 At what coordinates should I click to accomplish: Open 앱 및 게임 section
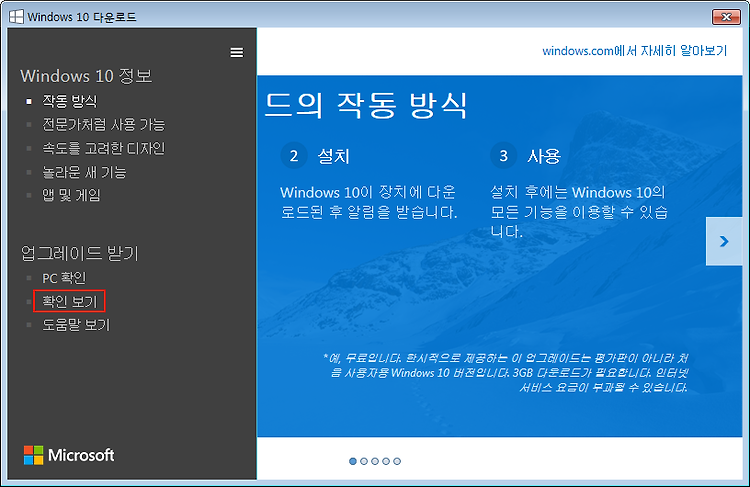pos(71,195)
